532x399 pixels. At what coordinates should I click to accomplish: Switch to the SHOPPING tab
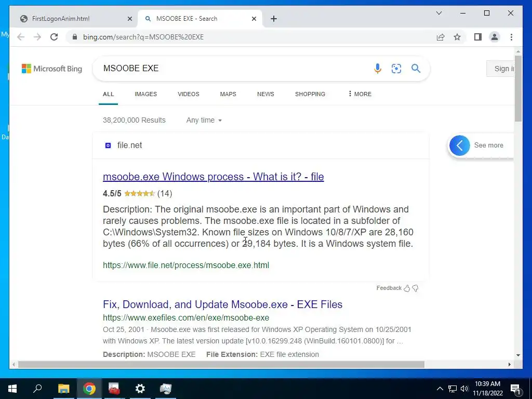(x=310, y=94)
